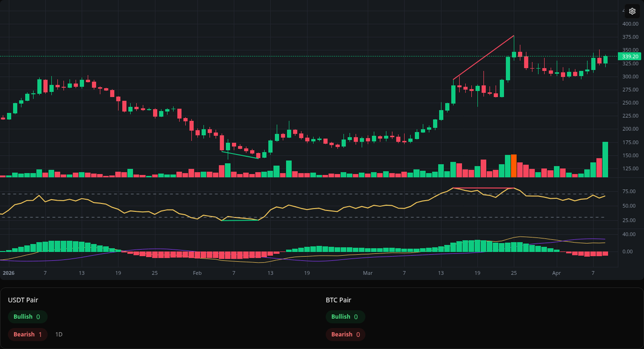This screenshot has height=349, width=644.
Task: Click the 400.00 price axis label
Action: pyautogui.click(x=630, y=24)
